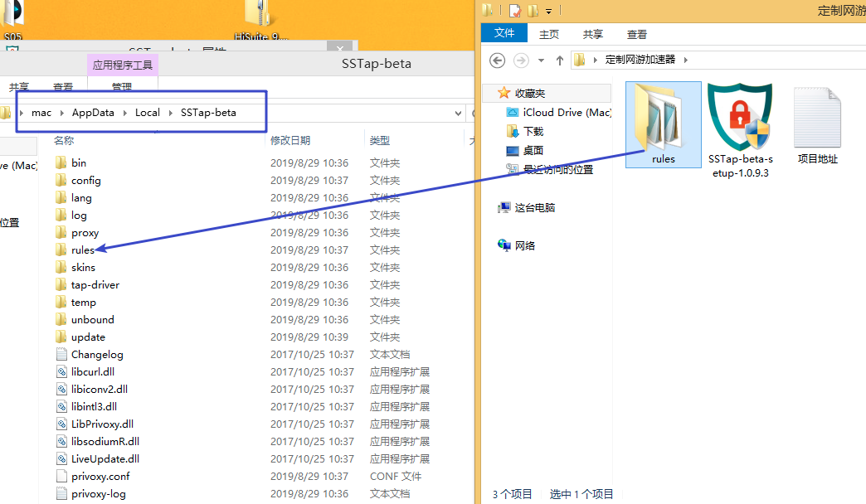Click the forward navigation arrow in right window
The image size is (866, 504).
(x=521, y=61)
